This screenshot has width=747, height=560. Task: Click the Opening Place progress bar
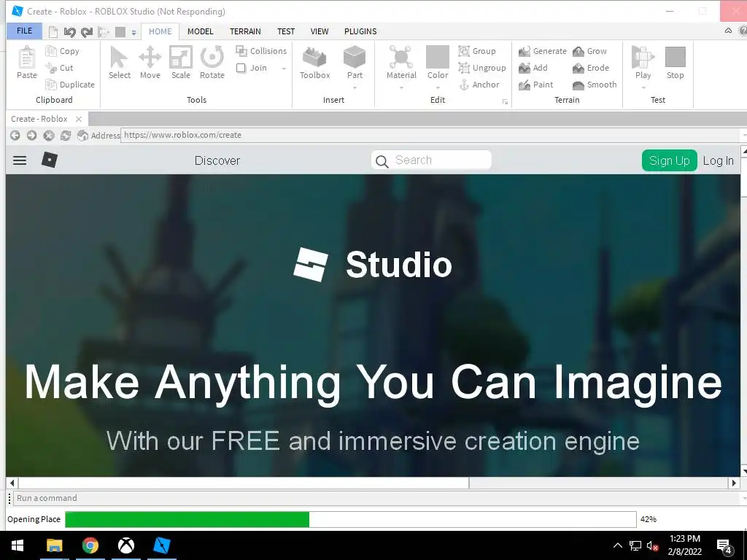coord(351,519)
